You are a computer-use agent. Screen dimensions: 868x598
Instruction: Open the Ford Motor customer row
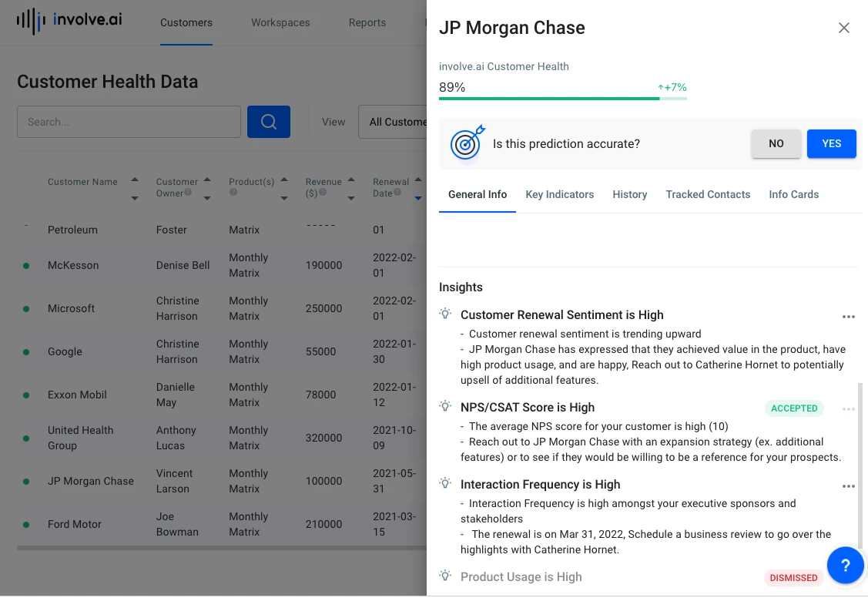tap(222, 524)
